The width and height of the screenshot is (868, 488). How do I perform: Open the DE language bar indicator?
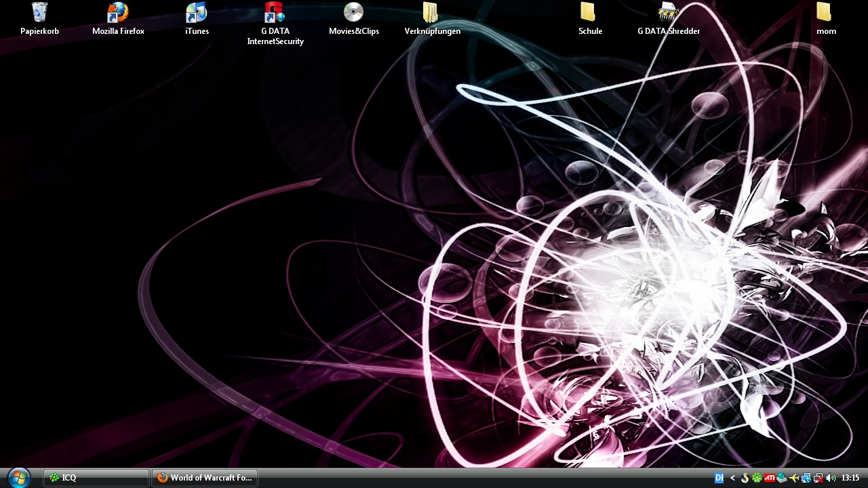tap(719, 478)
